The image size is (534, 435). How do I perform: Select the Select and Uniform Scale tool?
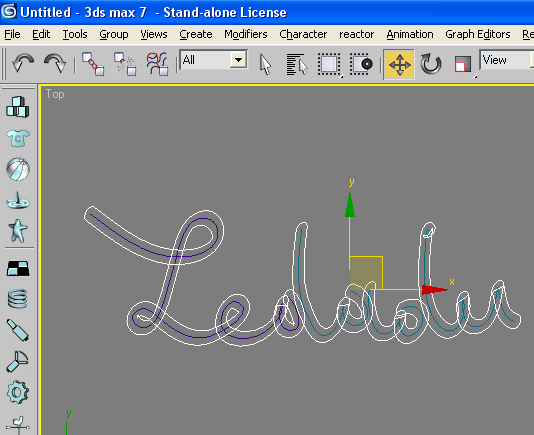(463, 64)
